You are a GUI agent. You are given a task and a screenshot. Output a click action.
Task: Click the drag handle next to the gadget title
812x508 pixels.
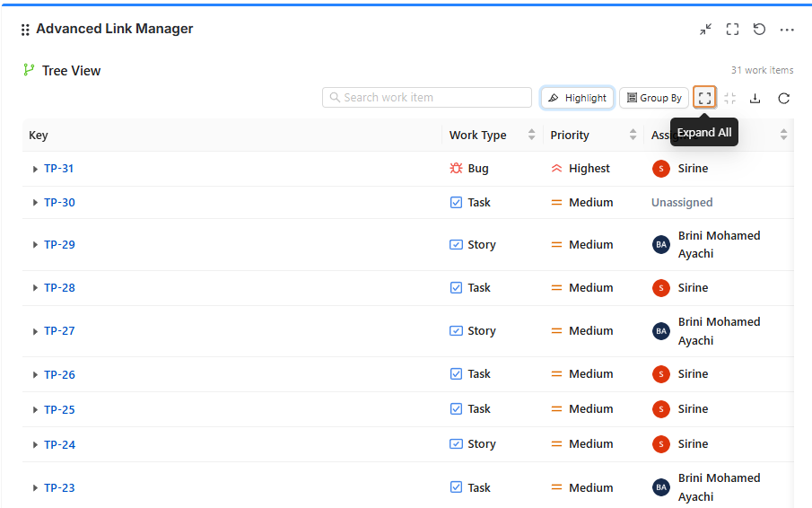tap(25, 30)
